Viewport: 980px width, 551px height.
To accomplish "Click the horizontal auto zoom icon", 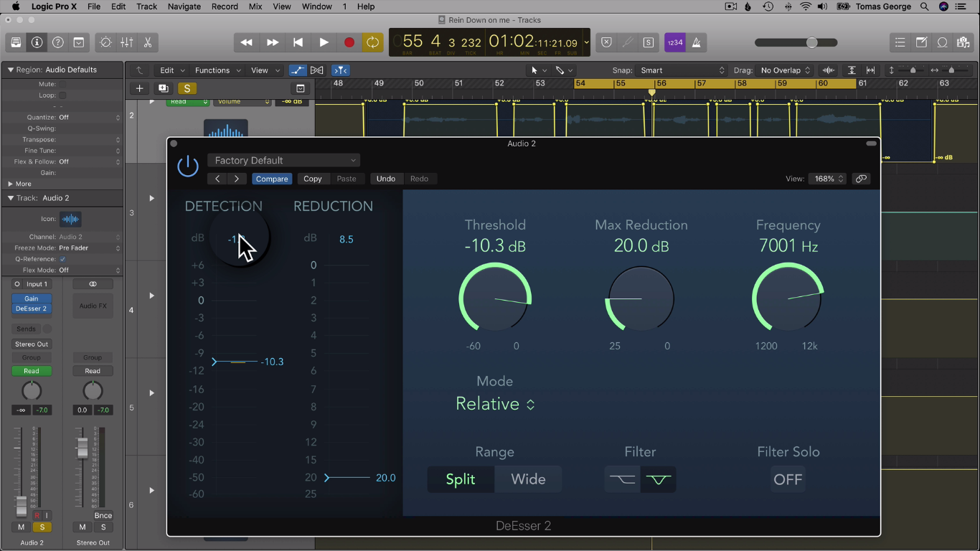I will click(x=870, y=70).
